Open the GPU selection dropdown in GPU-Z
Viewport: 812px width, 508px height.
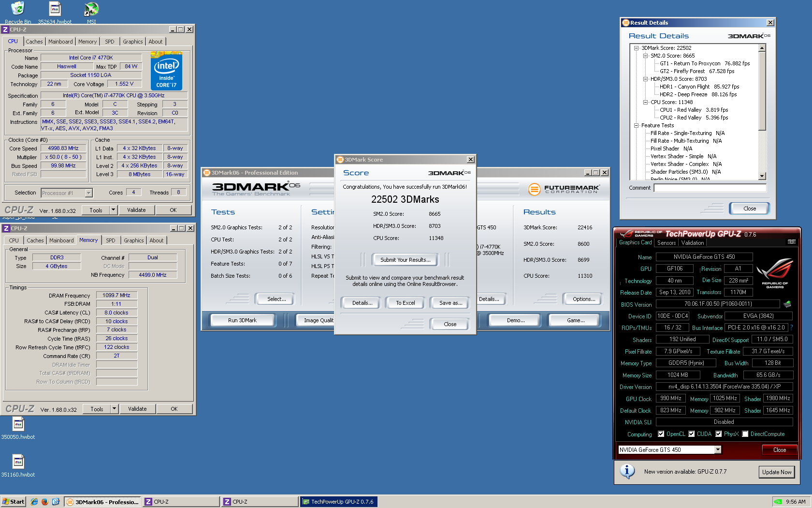coord(718,450)
